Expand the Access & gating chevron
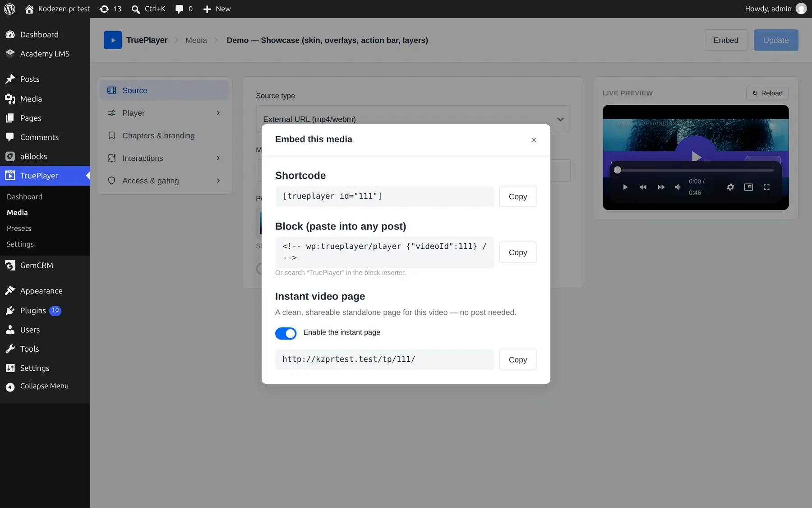The height and width of the screenshot is (508, 812). (x=218, y=181)
